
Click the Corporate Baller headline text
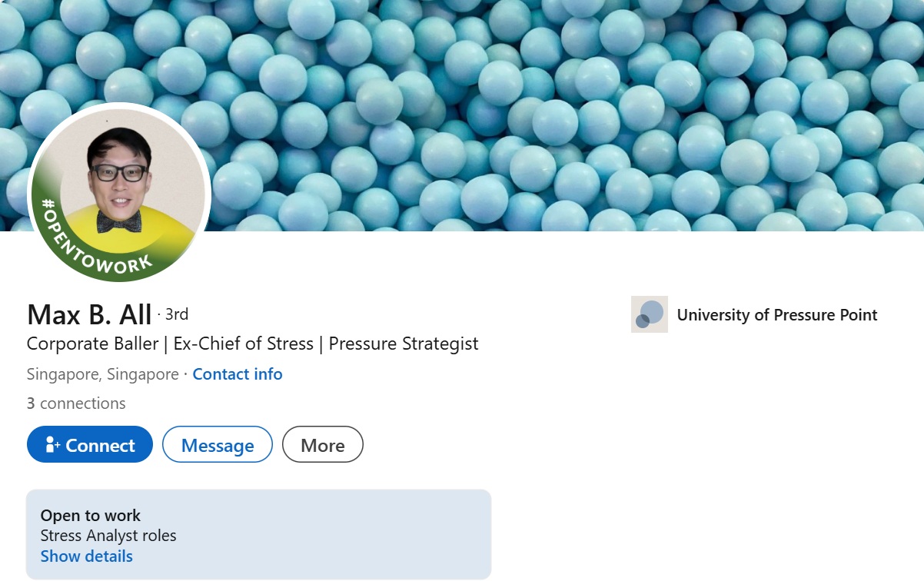point(92,344)
